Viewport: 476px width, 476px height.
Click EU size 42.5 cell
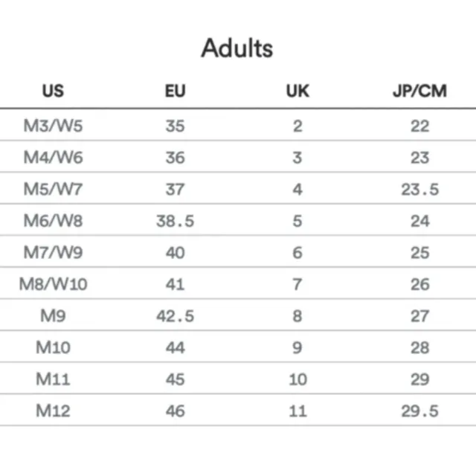pyautogui.click(x=176, y=316)
